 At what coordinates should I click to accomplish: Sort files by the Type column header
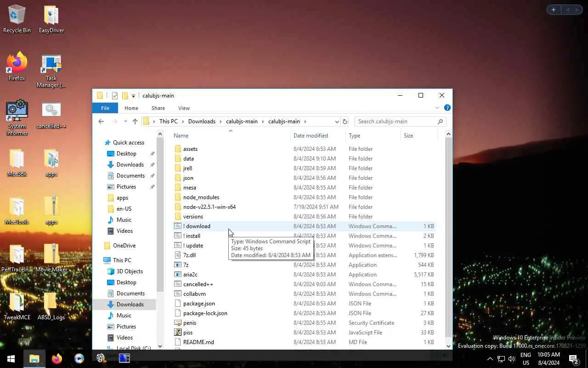(x=373, y=136)
